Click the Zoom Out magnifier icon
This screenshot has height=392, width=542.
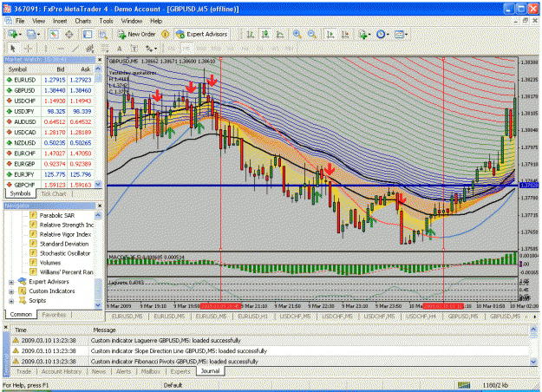(x=312, y=34)
